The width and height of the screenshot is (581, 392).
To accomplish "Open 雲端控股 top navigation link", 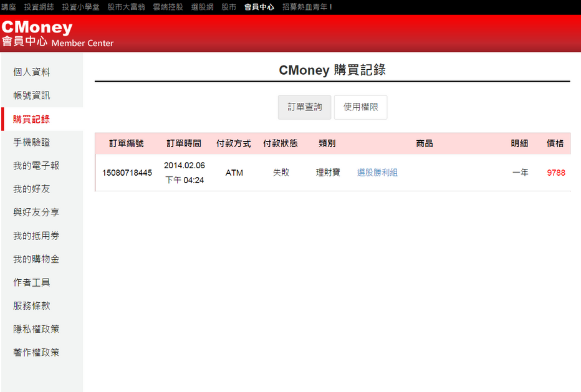I will (x=168, y=7).
